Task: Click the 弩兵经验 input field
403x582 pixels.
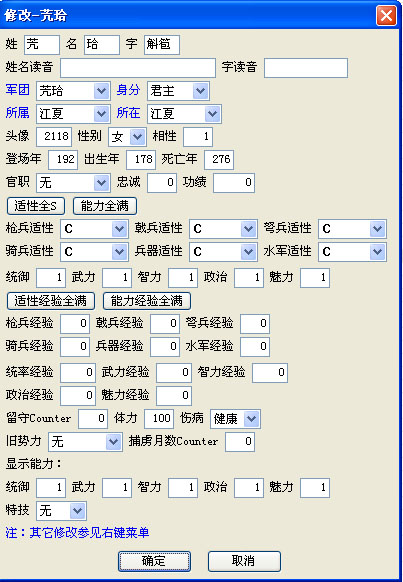Action: click(x=255, y=324)
